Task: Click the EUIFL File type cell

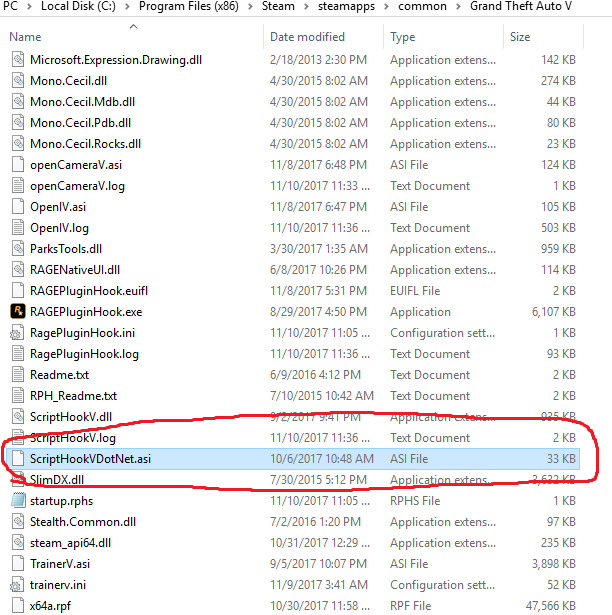Action: tap(415, 291)
